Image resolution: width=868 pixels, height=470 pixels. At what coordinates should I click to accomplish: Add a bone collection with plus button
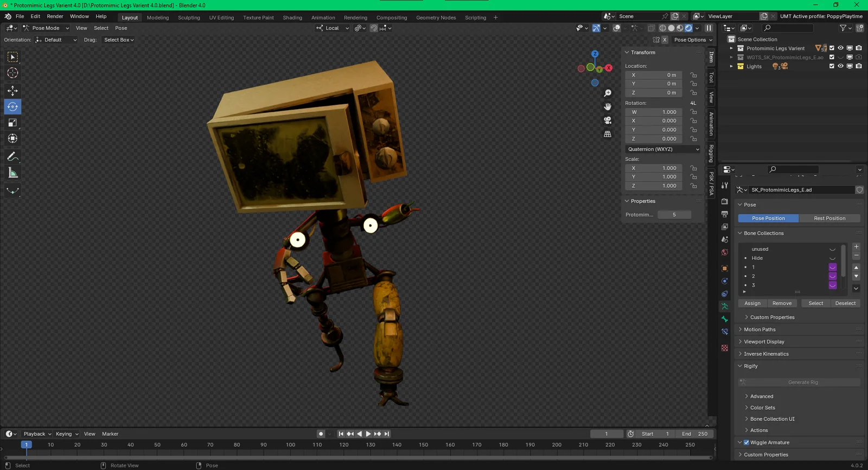click(x=856, y=247)
